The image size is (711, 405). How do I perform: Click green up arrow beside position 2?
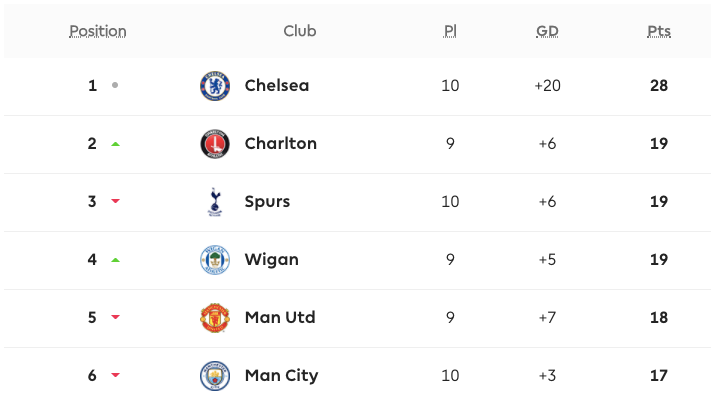point(115,144)
